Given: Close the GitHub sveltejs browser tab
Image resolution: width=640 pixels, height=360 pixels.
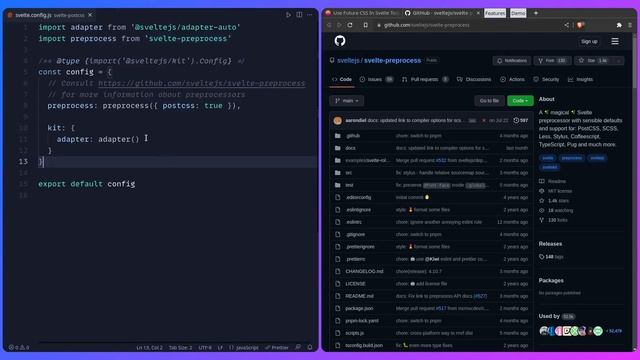Looking at the screenshot, I should point(478,13).
